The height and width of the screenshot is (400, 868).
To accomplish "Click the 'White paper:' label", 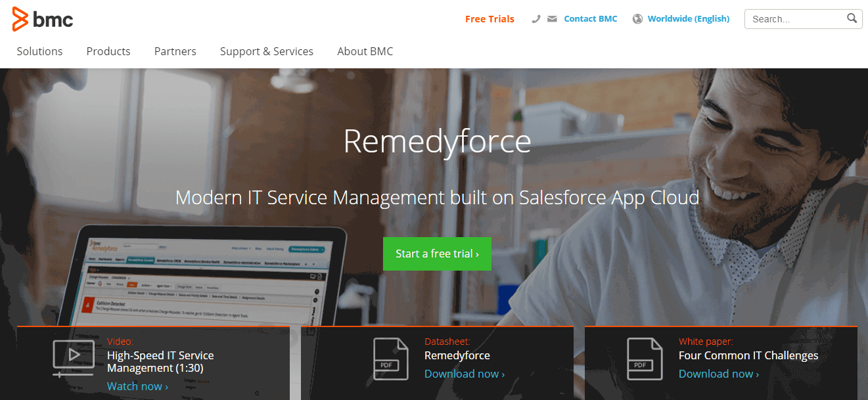I will click(x=706, y=342).
